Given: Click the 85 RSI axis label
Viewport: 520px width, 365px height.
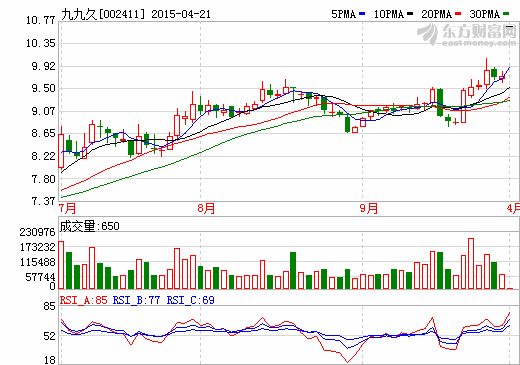Looking at the screenshot, I should 49,306.
